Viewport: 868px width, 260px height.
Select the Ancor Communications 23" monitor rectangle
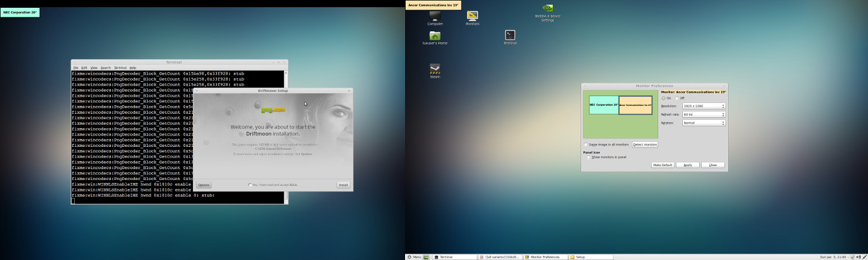point(635,105)
